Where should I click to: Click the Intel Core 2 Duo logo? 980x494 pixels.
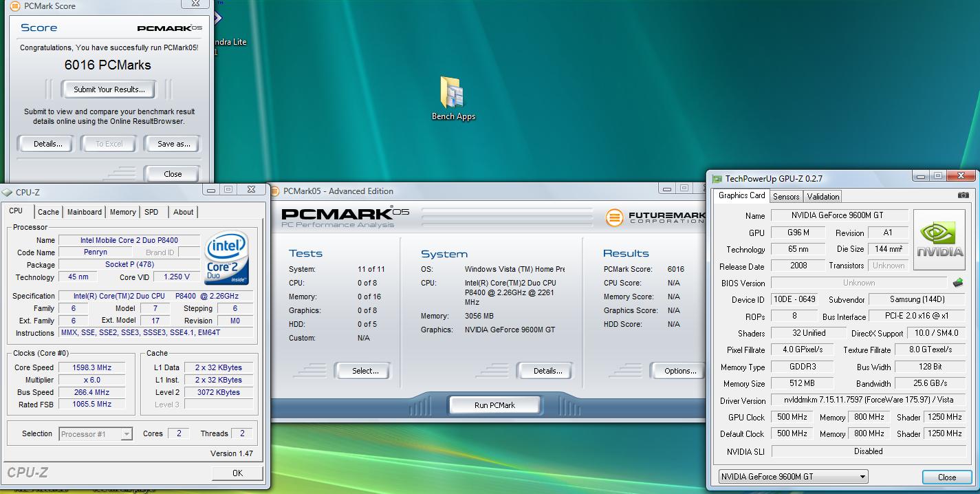pos(226,258)
